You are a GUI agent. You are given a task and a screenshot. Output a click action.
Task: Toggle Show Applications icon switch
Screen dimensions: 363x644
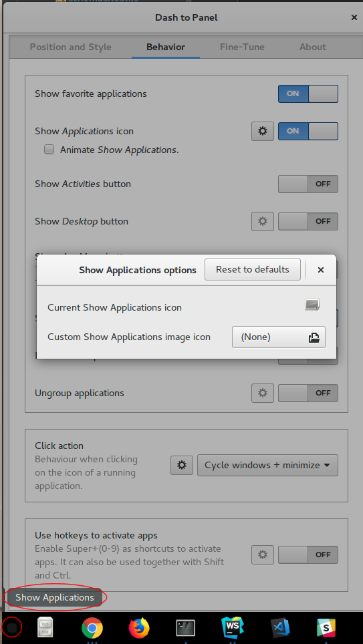coord(308,132)
